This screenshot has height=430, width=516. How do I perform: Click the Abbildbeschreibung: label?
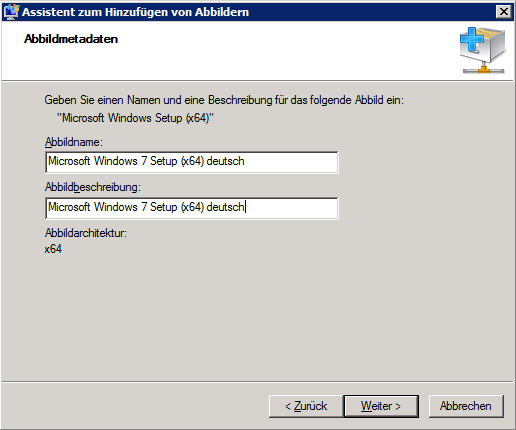coord(93,187)
